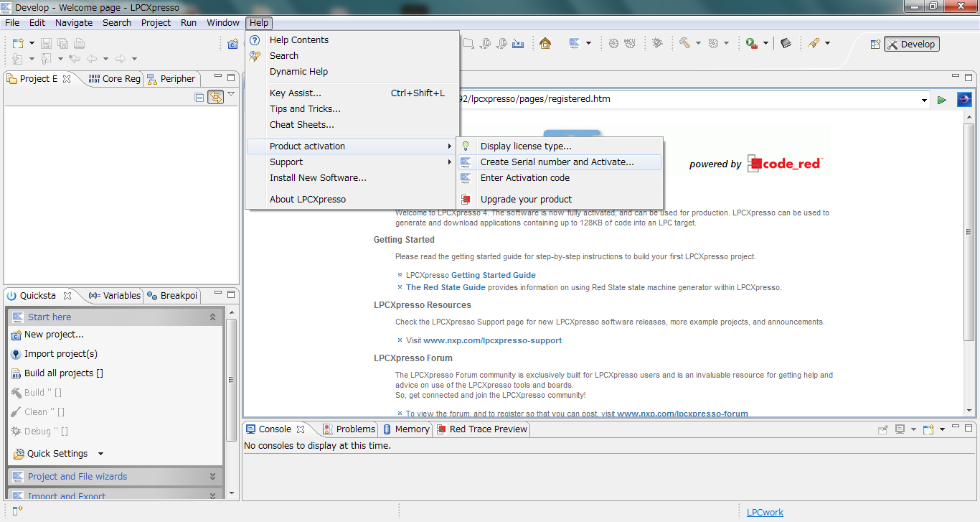Screen dimensions: 980x522
Task: Switch to the Variables tab
Action: point(114,295)
